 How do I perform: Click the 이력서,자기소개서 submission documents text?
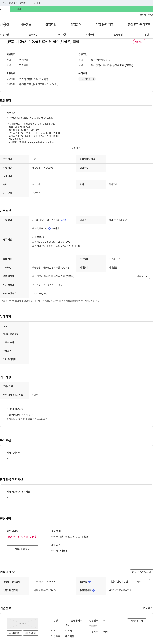60,550
